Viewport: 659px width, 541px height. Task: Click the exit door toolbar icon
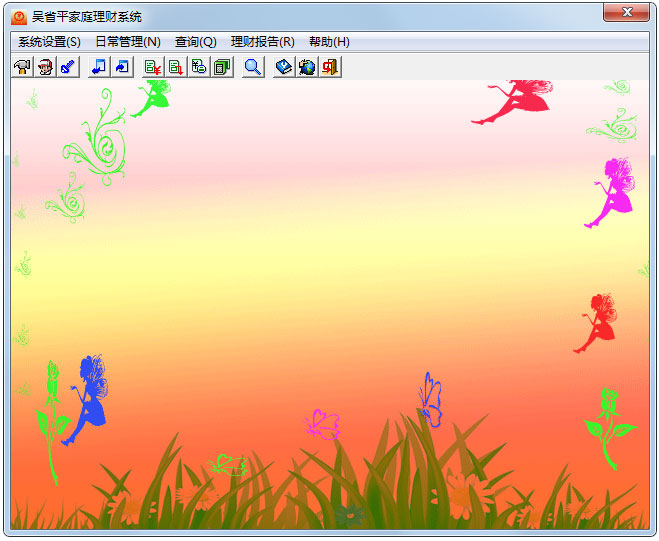point(329,67)
